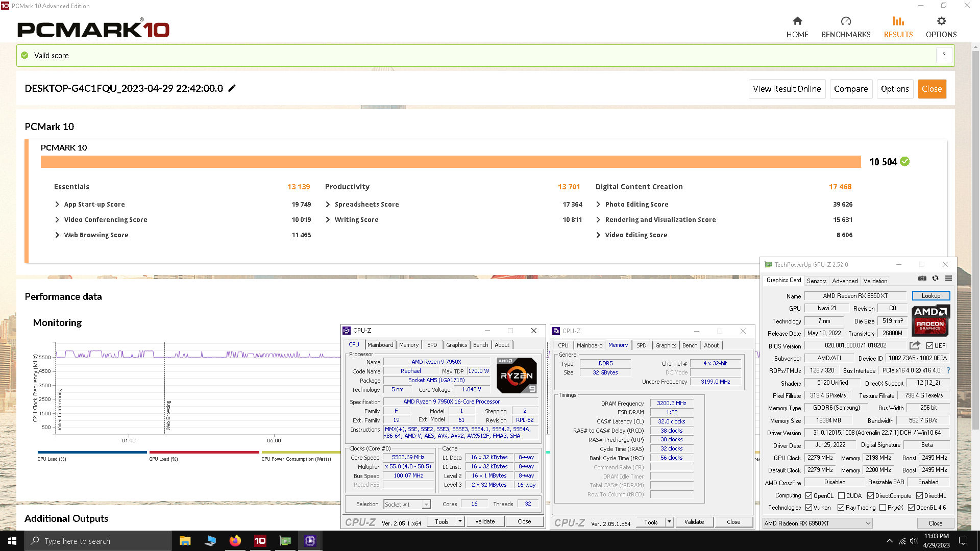Show hidden system tray icons
This screenshot has width=980, height=551.
point(890,541)
